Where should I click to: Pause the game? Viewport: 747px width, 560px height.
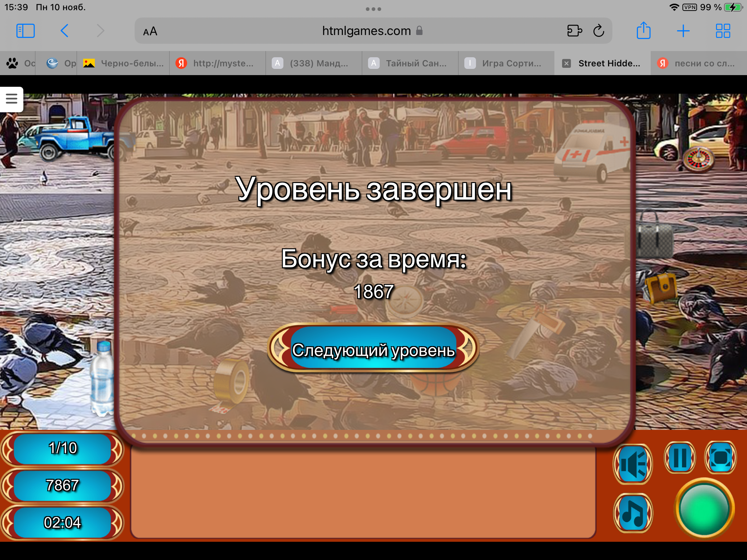(680, 458)
